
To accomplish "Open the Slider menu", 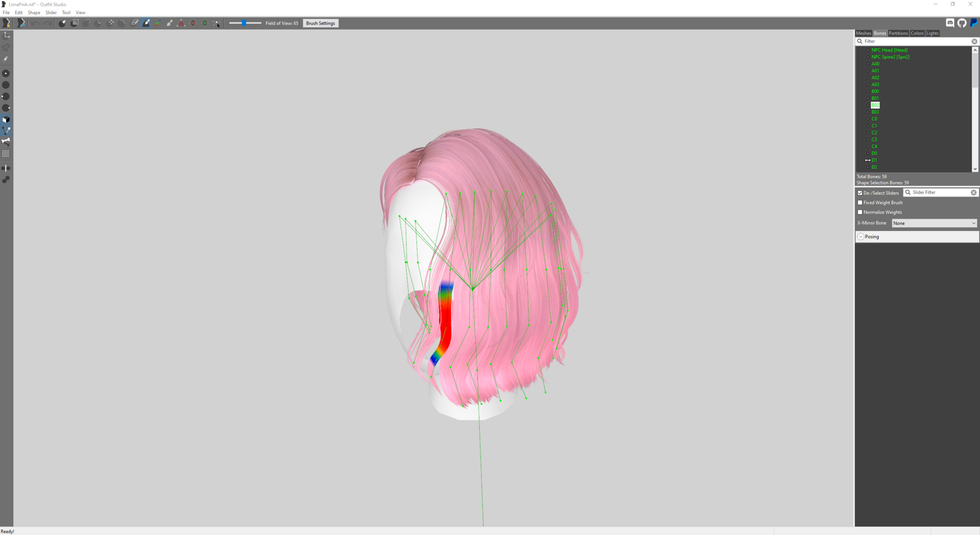I will (51, 12).
